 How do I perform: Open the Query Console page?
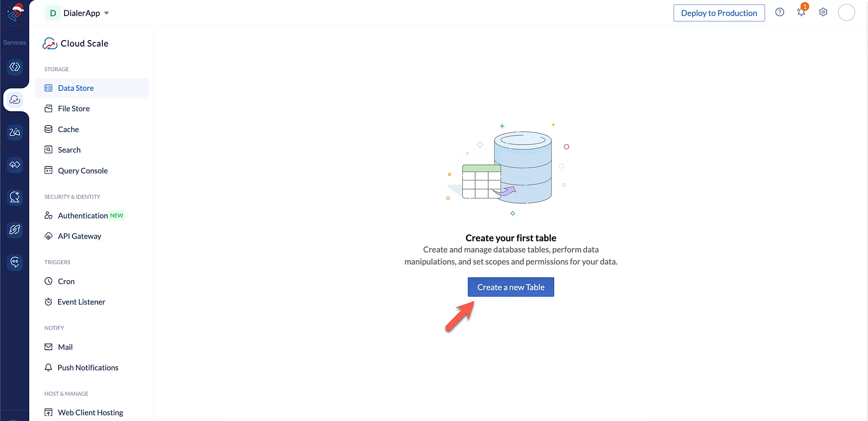pos(82,171)
